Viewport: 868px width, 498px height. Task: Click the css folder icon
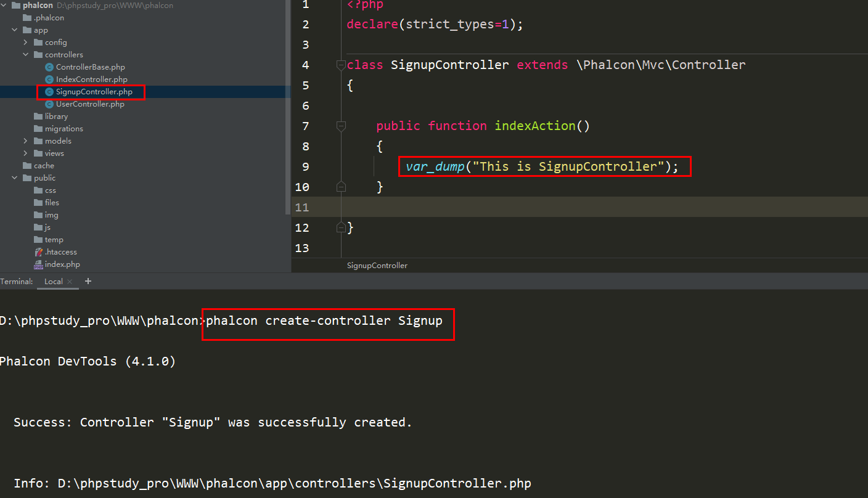point(38,190)
